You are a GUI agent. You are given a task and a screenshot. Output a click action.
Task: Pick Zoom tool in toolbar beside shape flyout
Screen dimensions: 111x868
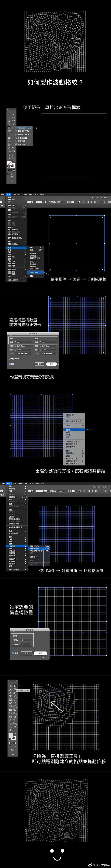pos(14,158)
